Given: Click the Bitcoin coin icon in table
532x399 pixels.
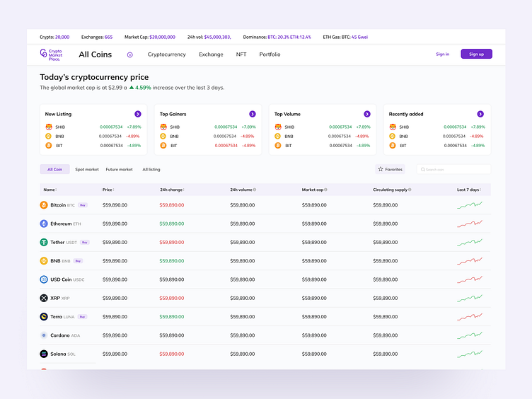Looking at the screenshot, I should click(x=44, y=205).
